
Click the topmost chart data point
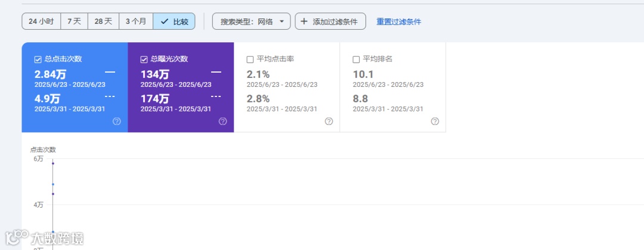[53, 164]
